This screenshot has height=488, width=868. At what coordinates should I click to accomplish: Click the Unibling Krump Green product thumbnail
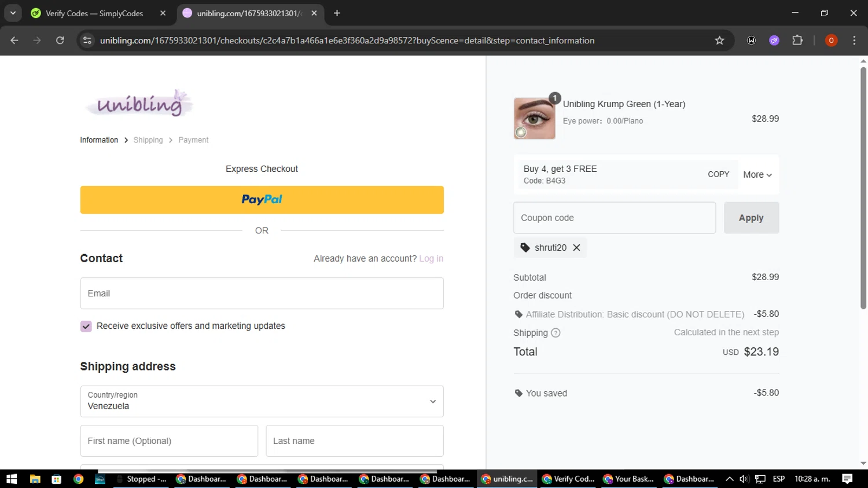click(535, 118)
